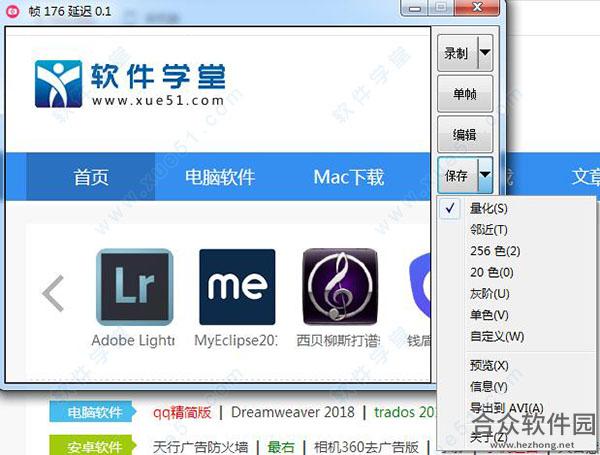Screen dimensions: 600x455
Task: Click the 西贝柳斯打谱 caption text
Action: pos(338,341)
